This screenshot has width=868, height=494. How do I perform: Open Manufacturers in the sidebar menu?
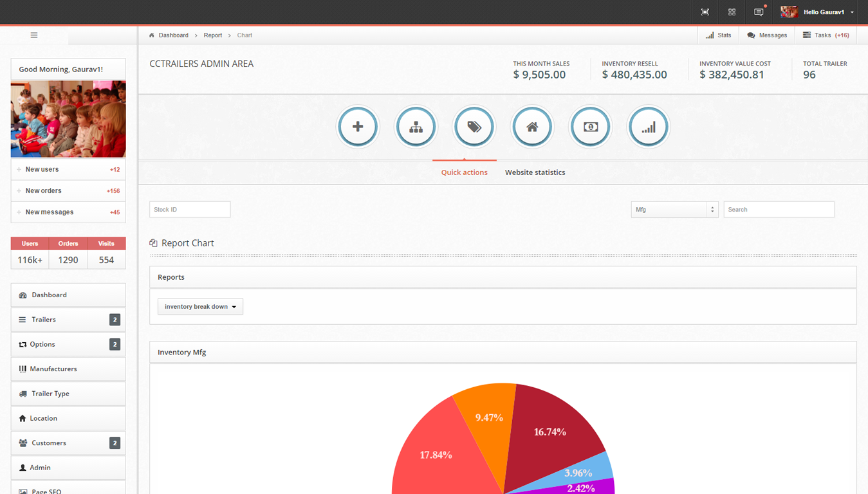pos(68,369)
